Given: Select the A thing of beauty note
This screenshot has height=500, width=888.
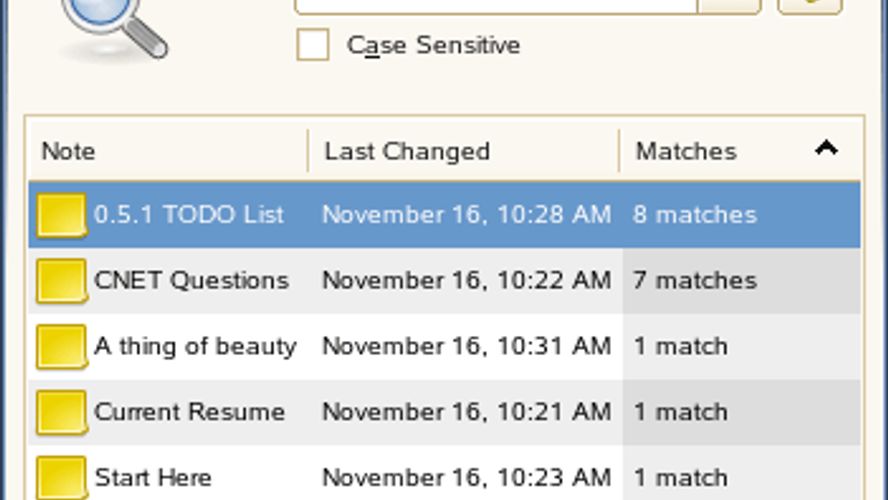Looking at the screenshot, I should click(x=195, y=347).
